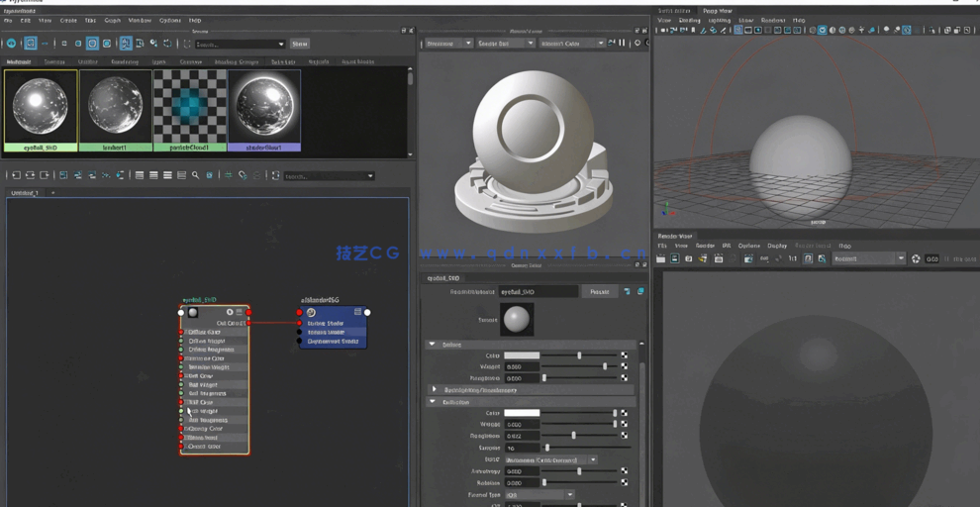Click the white Specular Color swatch
This screenshot has width=980, height=507.
coord(522,412)
